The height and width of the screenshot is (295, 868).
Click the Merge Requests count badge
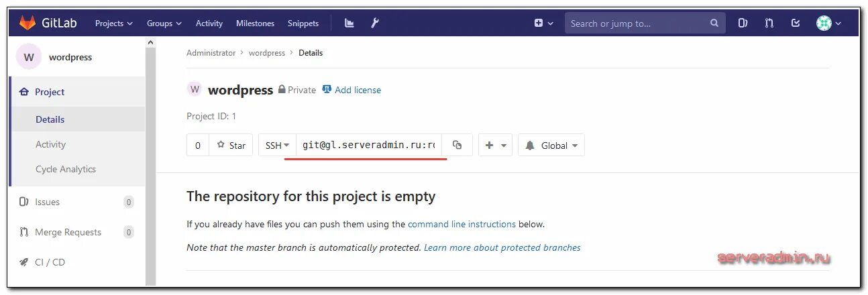point(129,232)
